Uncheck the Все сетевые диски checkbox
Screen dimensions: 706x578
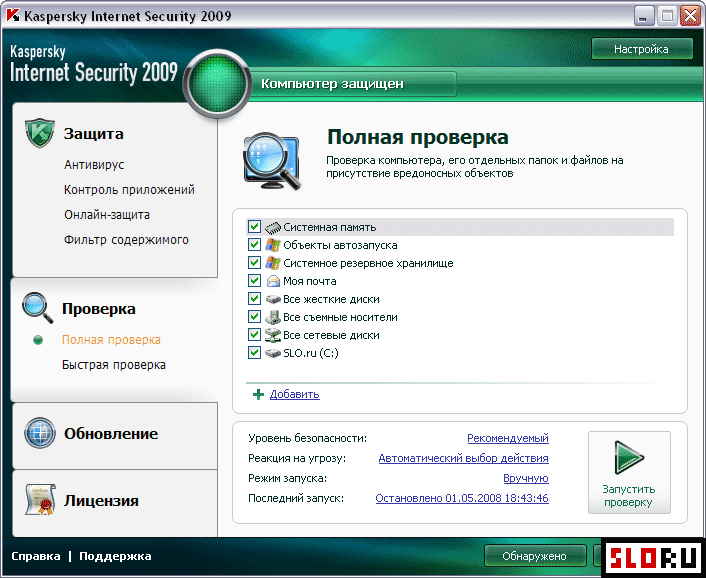tap(254, 334)
